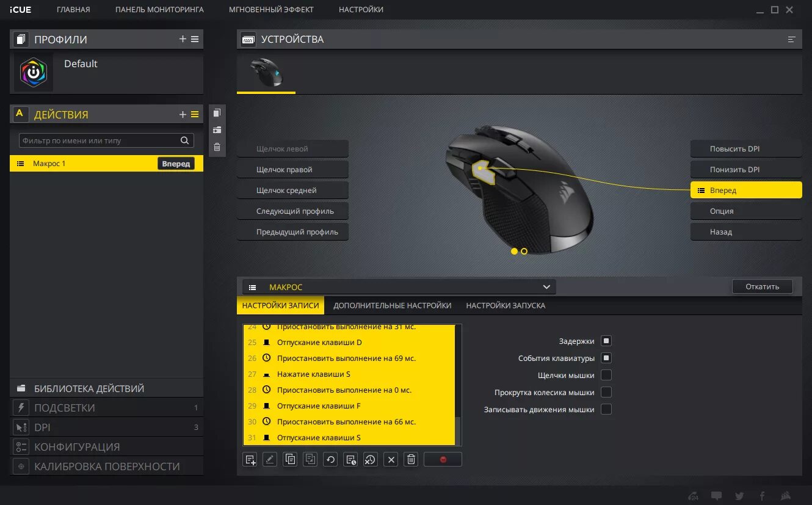This screenshot has width=812, height=505.
Task: Copy selected action using side toolbar icon
Action: pos(217,113)
